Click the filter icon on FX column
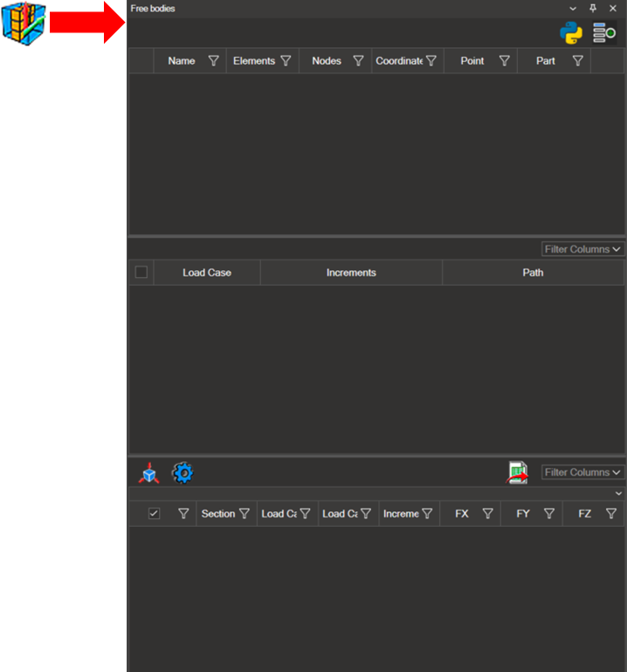Image resolution: width=627 pixels, height=672 pixels. (488, 514)
